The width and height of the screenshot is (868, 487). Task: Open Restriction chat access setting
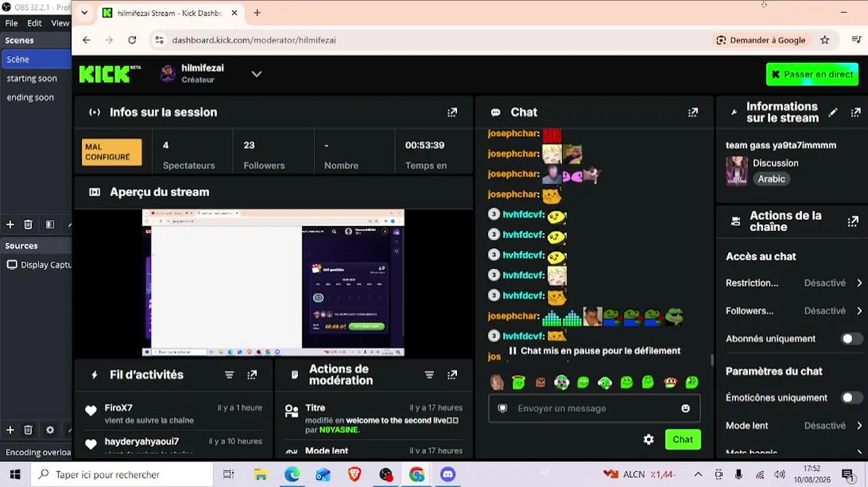pos(794,283)
